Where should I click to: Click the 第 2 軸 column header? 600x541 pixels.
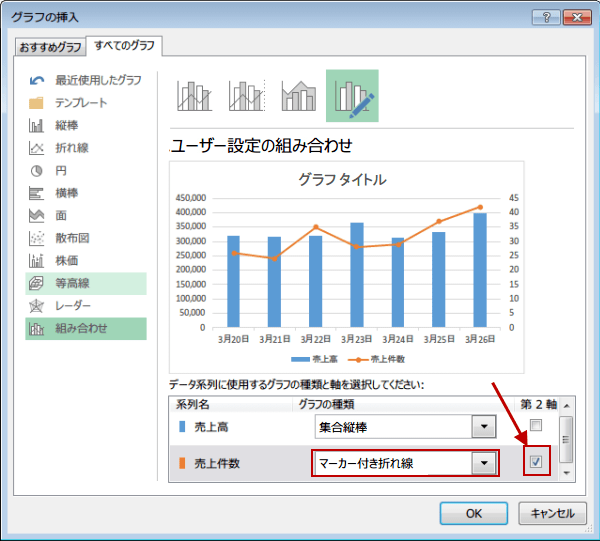(x=538, y=404)
